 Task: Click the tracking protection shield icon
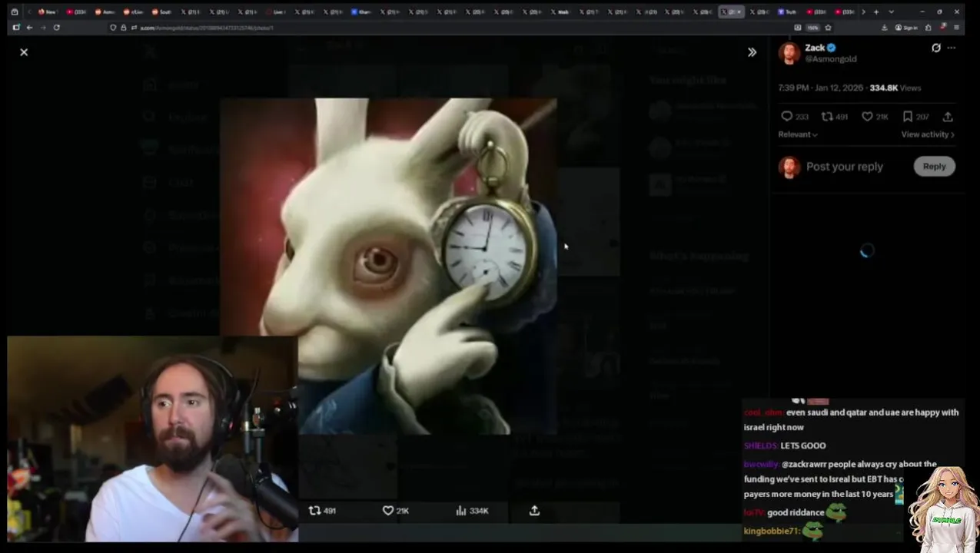[x=113, y=28]
